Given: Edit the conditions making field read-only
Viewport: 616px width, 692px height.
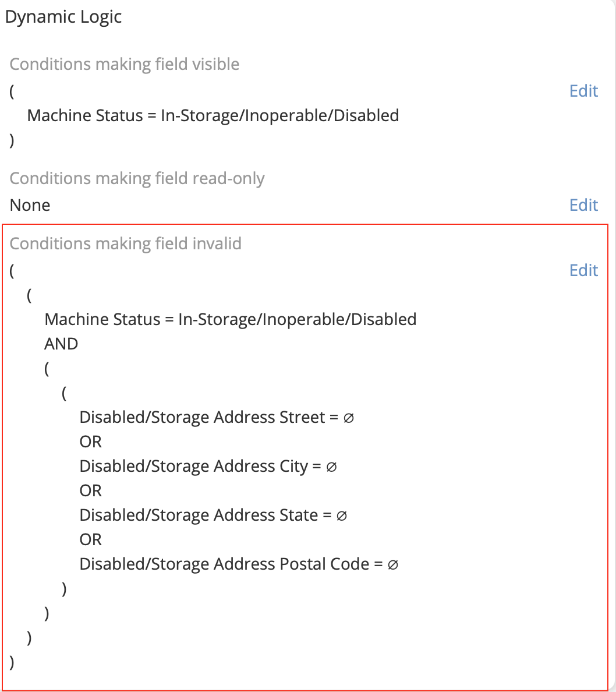Looking at the screenshot, I should (583, 205).
